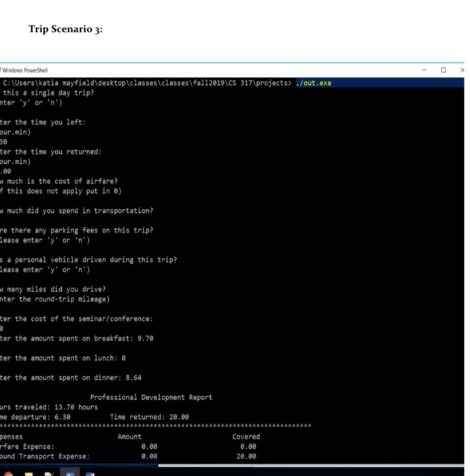
Task: Click the 'Transport Expense:' label
Action: [54, 456]
